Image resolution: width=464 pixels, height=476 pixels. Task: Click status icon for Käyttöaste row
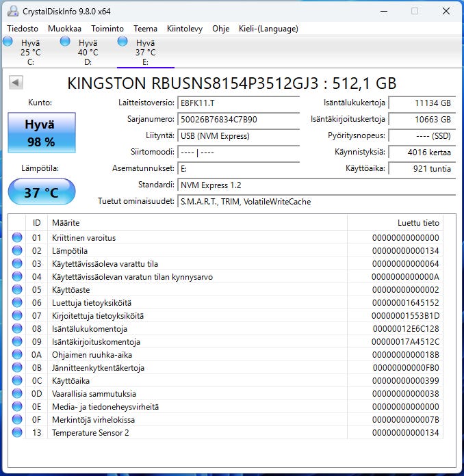(17, 289)
